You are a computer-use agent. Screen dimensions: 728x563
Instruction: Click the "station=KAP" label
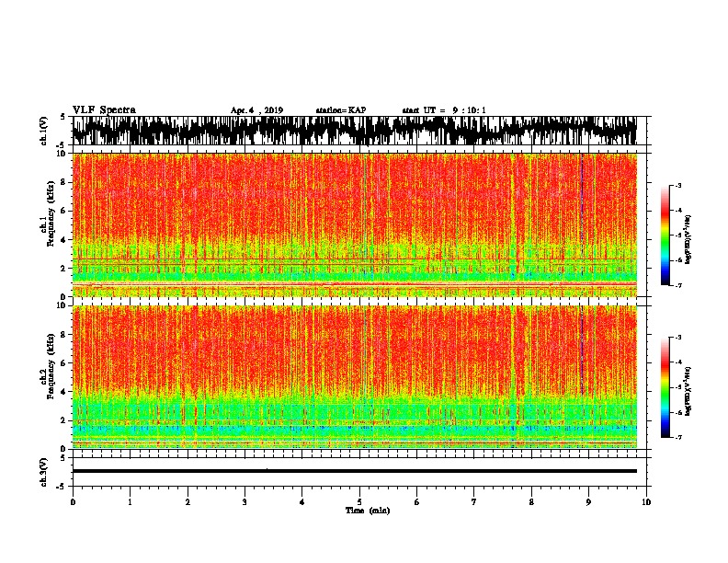(x=341, y=110)
